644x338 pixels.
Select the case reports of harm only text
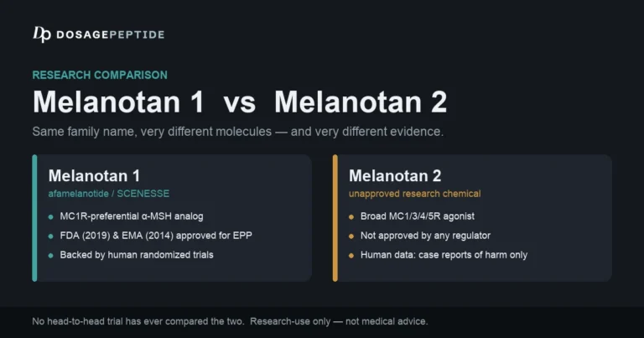(x=473, y=255)
